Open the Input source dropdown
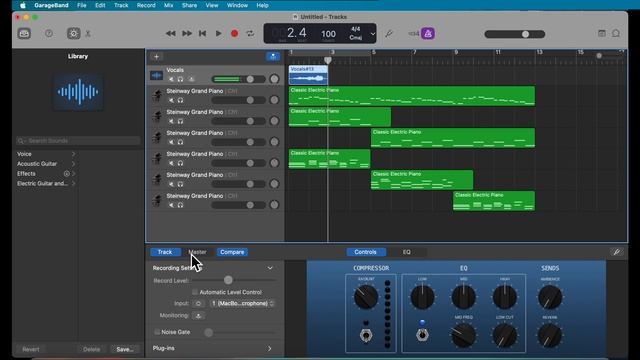Screen dimensions: 640x360 tap(242, 304)
